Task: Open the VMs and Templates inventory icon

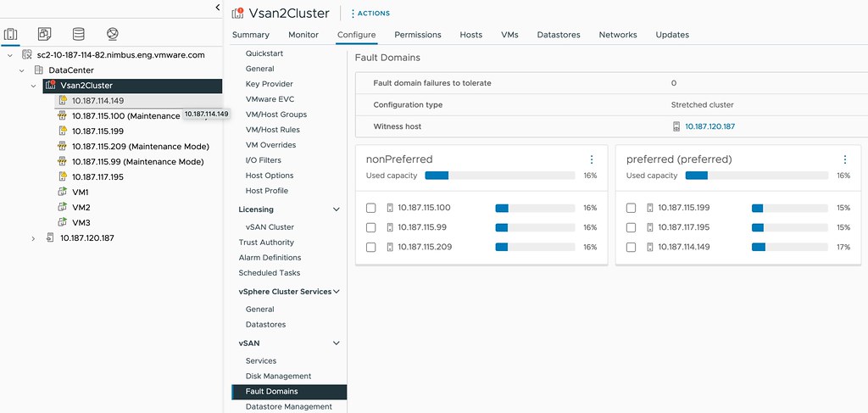Action: tap(44, 34)
